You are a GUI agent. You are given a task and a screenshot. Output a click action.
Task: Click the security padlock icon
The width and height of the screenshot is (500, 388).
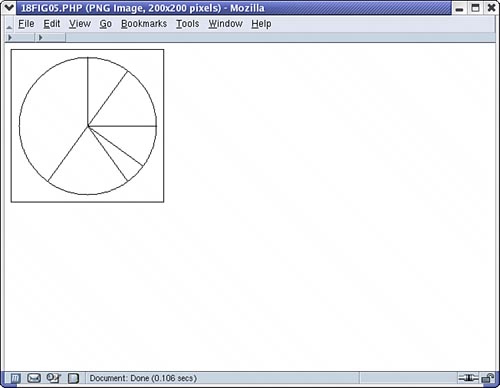coord(488,378)
